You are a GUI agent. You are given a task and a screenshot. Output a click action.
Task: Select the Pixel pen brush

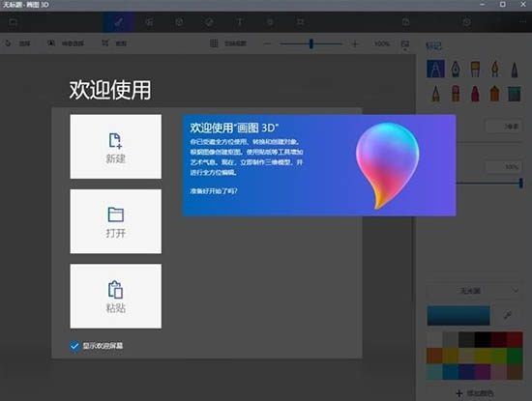(515, 69)
